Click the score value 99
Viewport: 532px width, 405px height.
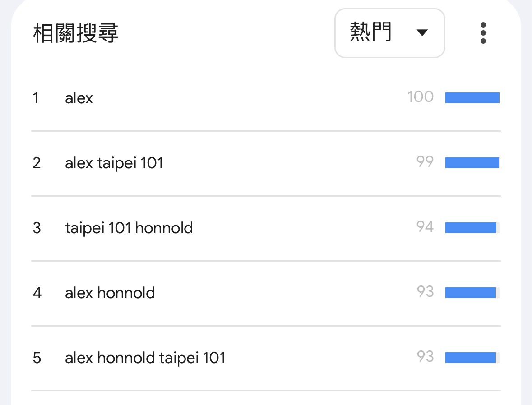click(425, 162)
